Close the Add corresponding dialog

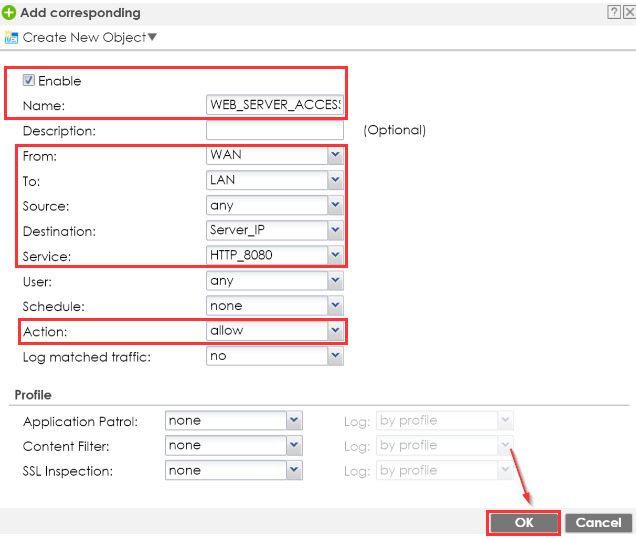pyautogui.click(x=627, y=12)
